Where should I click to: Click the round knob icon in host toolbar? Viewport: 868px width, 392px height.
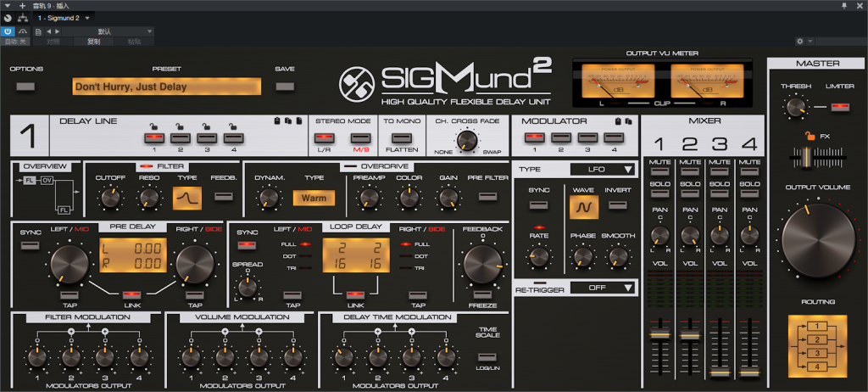click(7, 18)
